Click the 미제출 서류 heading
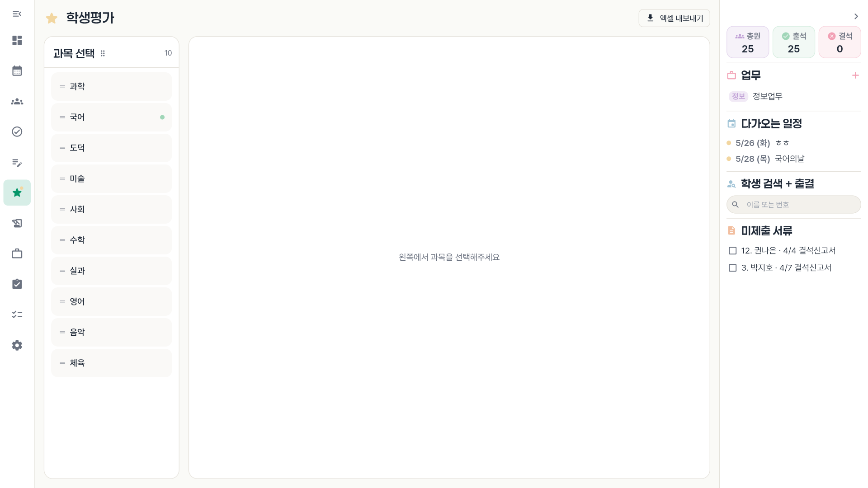Viewport: 868px width, 488px height. [766, 230]
